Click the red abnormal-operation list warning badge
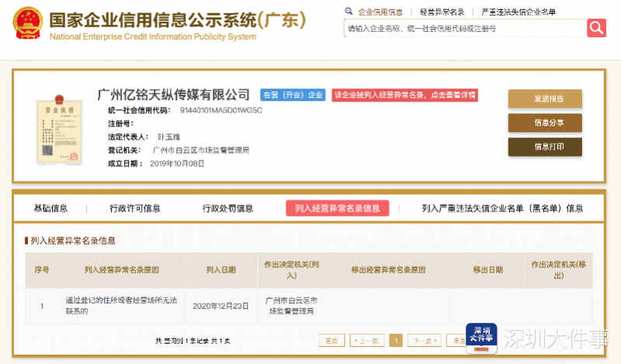This screenshot has width=621, height=364. point(404,95)
